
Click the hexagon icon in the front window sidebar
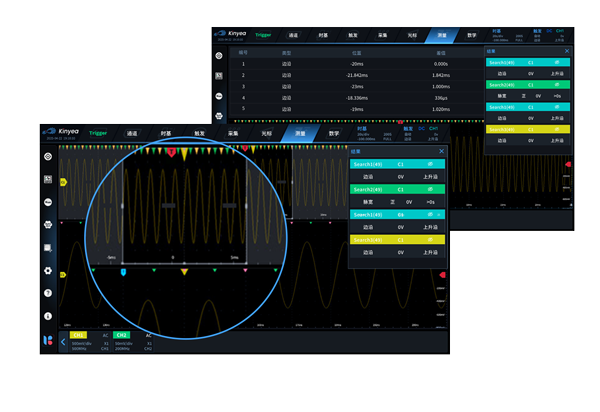click(48, 225)
